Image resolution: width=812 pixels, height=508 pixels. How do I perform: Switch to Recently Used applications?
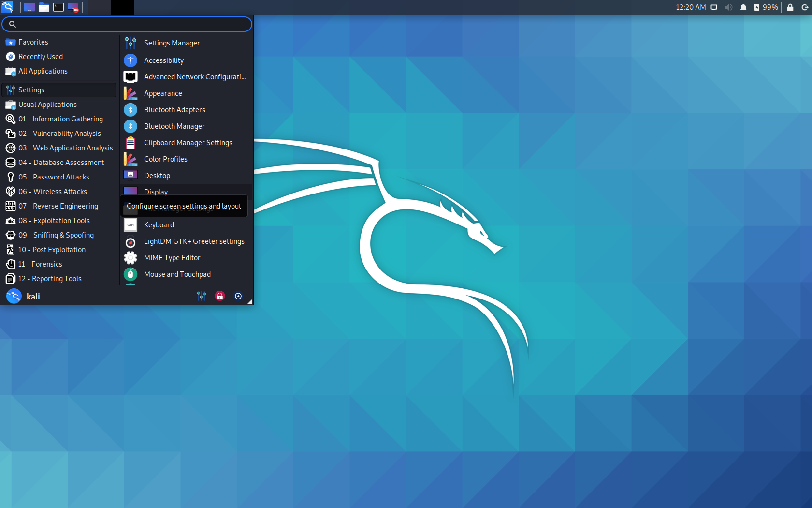click(40, 56)
